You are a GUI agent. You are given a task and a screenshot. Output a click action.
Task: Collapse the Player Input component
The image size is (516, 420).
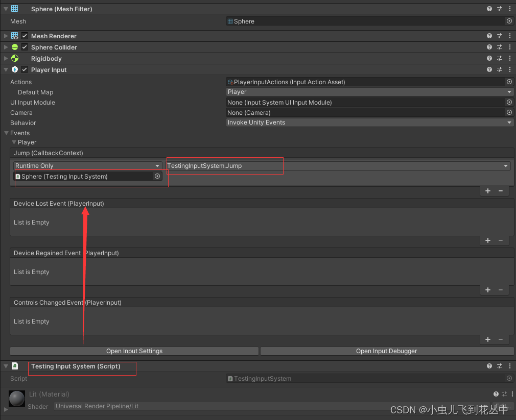pyautogui.click(x=6, y=70)
